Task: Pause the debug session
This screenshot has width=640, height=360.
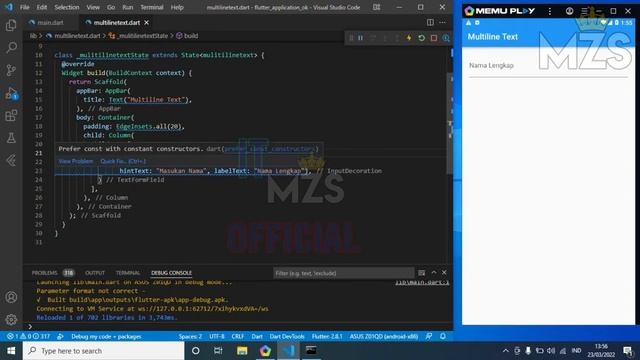Action: pos(361,38)
